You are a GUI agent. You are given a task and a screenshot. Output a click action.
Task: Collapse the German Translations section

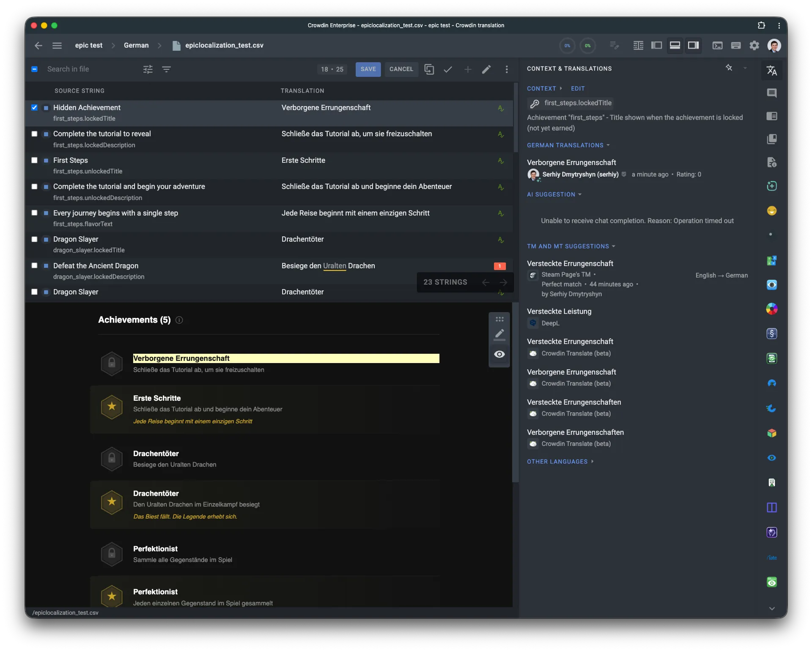coord(607,145)
